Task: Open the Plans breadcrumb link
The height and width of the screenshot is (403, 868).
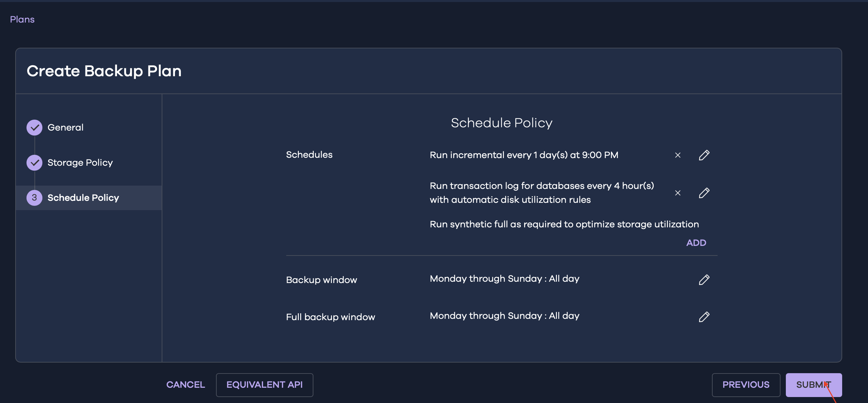Action: [x=22, y=19]
